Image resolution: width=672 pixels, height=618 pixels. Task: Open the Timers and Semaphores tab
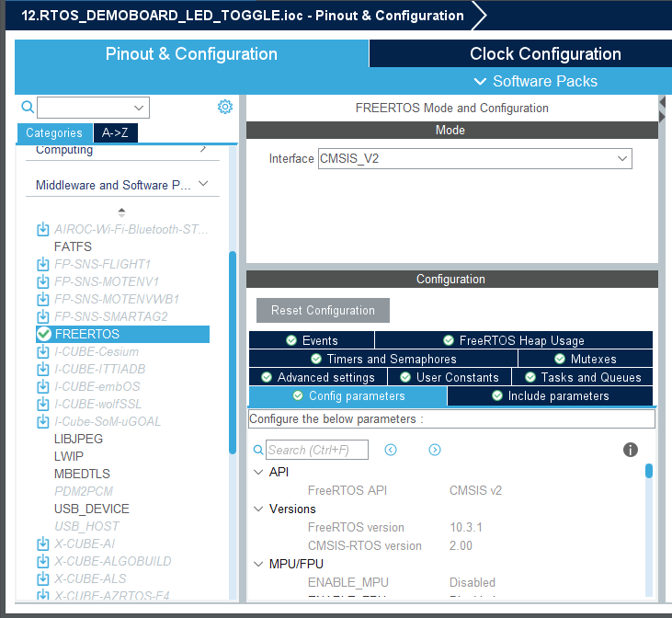click(383, 359)
